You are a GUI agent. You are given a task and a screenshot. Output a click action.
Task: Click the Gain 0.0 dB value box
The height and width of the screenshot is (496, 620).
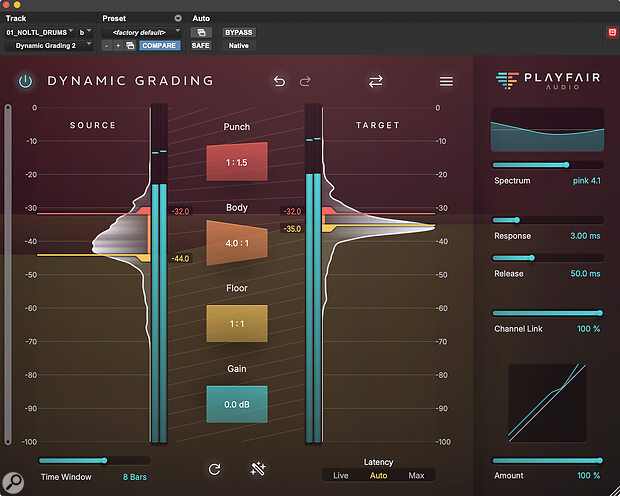tap(237, 403)
